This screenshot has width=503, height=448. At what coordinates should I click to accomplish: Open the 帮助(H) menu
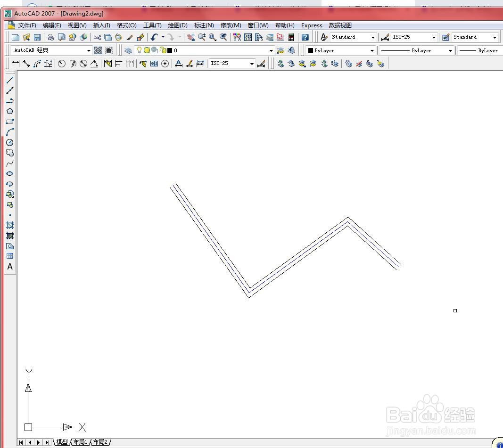[285, 25]
